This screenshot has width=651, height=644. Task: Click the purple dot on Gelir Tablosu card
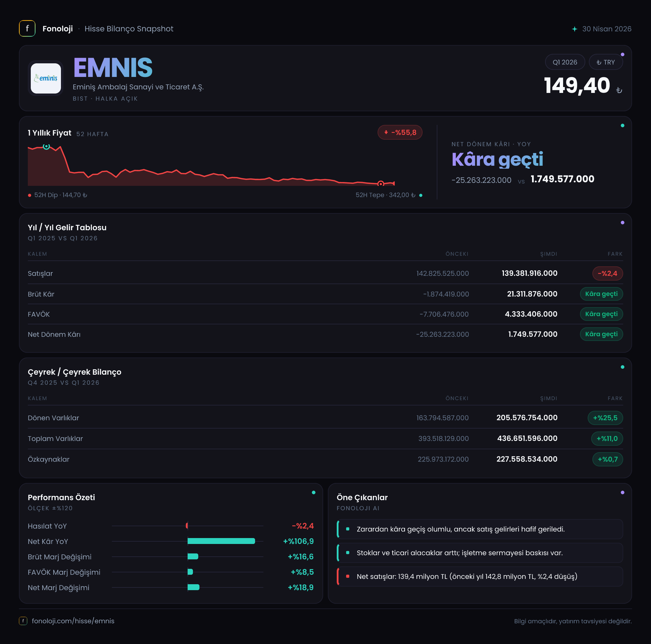[x=622, y=223]
